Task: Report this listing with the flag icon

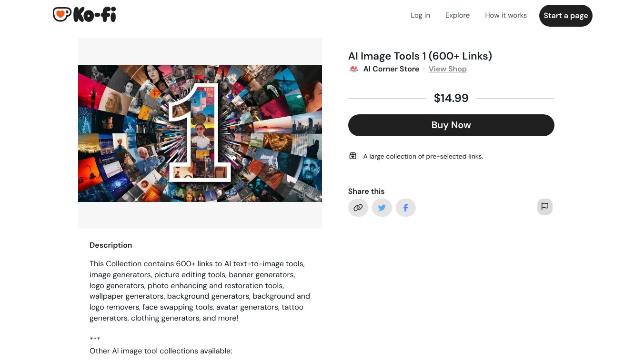Action: 544,207
